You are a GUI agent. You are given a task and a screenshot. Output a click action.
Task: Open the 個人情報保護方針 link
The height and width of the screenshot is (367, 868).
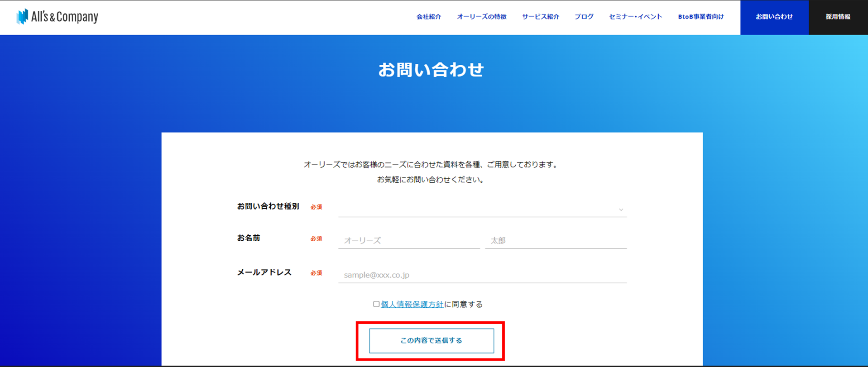[x=412, y=304]
